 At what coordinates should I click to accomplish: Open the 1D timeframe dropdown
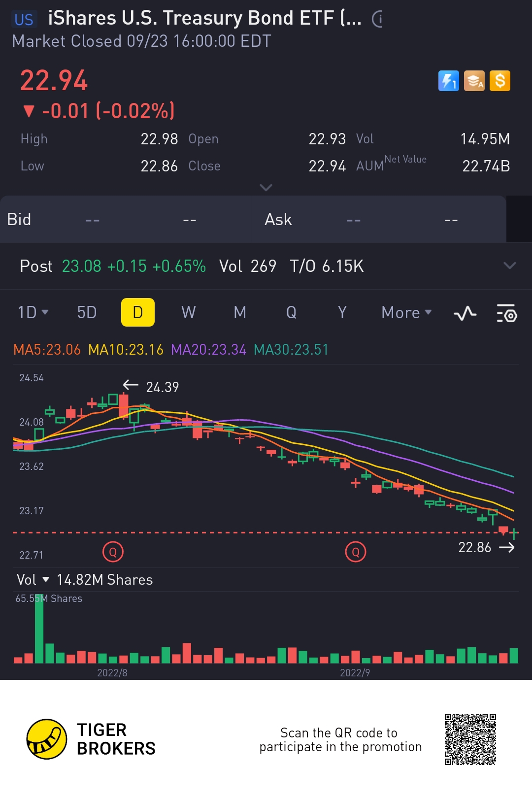pyautogui.click(x=33, y=312)
